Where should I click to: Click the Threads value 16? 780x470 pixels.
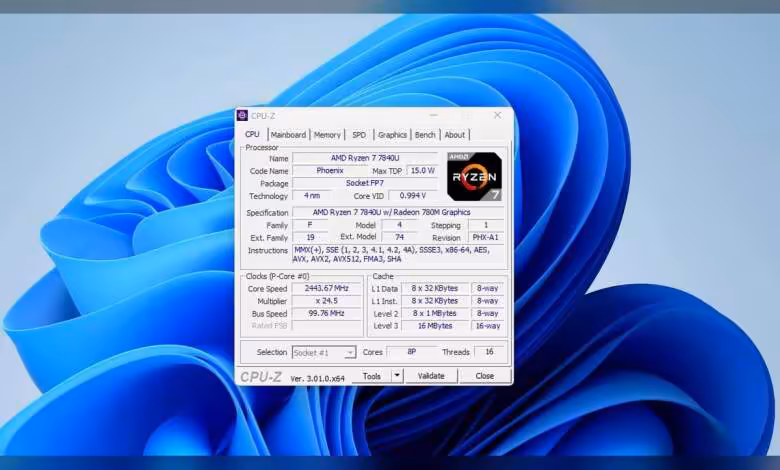(489, 352)
